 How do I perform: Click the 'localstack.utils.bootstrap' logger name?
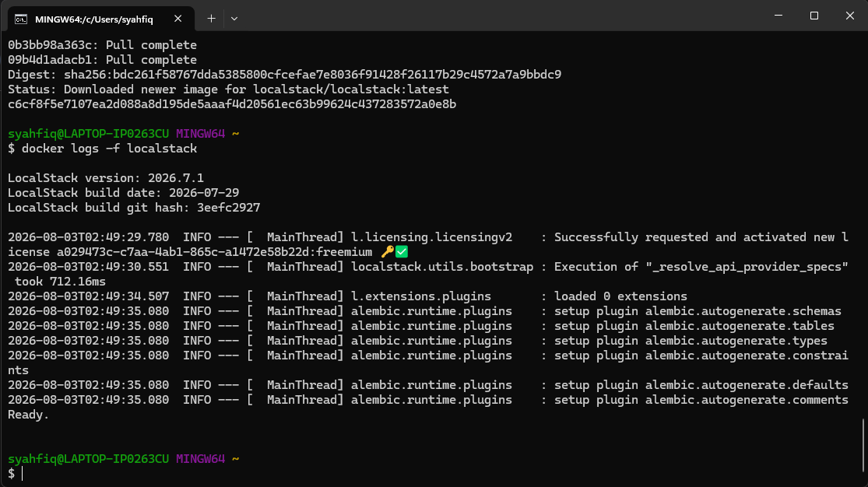pyautogui.click(x=442, y=267)
